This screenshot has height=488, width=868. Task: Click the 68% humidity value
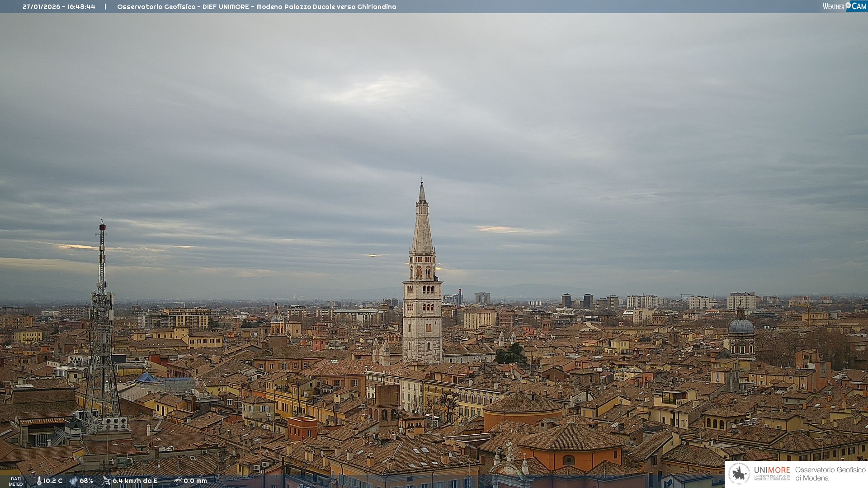coord(86,481)
